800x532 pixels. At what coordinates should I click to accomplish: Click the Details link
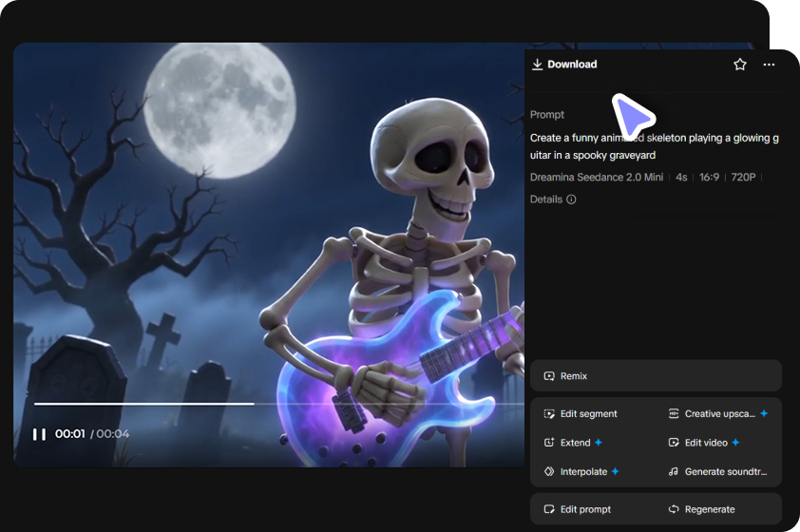click(546, 199)
